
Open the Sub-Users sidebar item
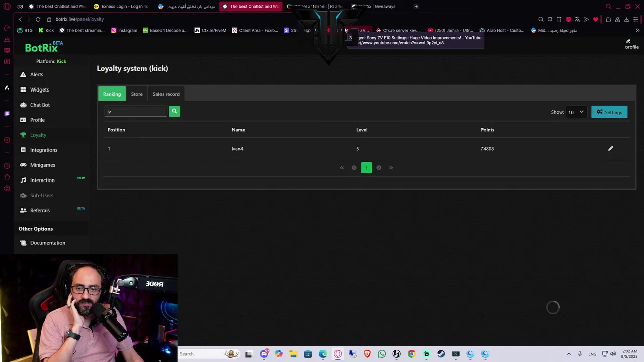pos(41,195)
